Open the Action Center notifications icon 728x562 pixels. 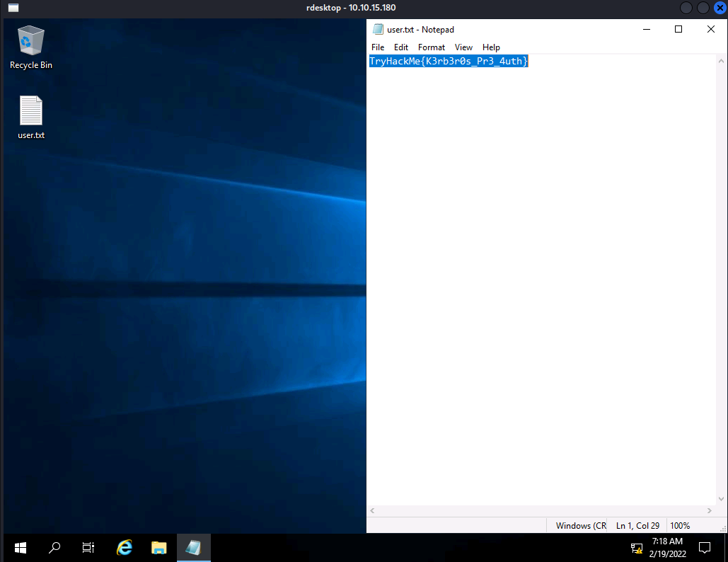[x=705, y=548]
